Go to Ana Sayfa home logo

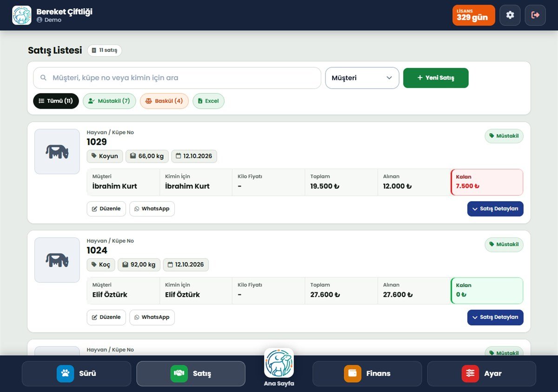(x=279, y=363)
